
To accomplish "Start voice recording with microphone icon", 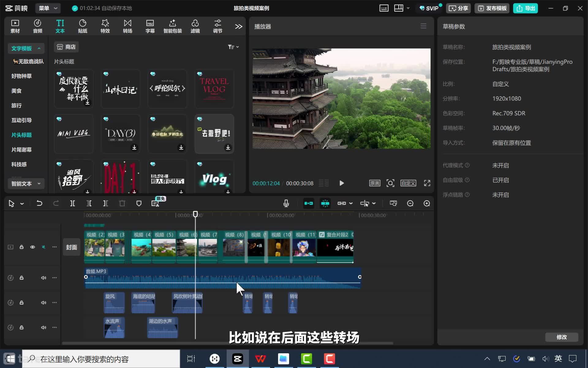I will (x=286, y=203).
